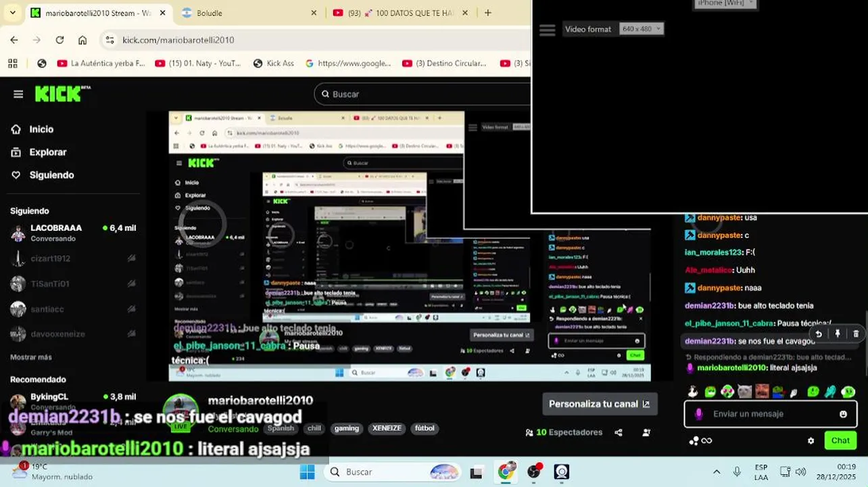The width and height of the screenshot is (868, 487).
Task: Switch to the Boludle tab
Action: click(x=247, y=13)
